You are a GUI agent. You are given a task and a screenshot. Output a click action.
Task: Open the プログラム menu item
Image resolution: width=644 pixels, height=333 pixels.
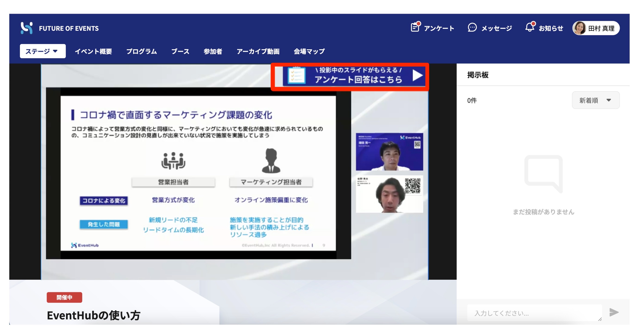pyautogui.click(x=141, y=51)
